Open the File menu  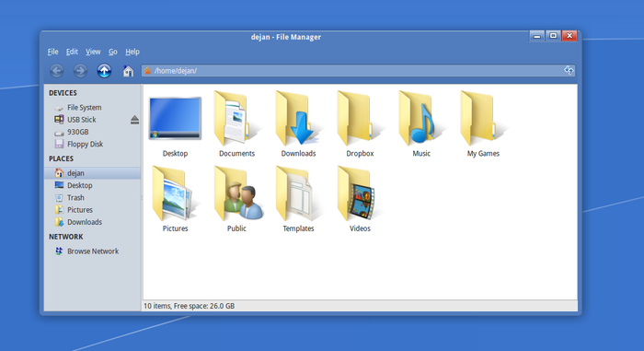click(52, 52)
